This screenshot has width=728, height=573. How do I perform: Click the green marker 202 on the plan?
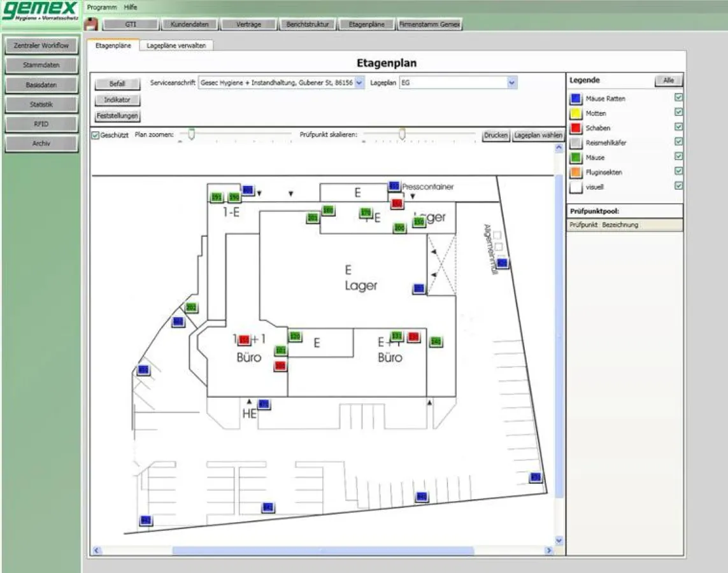(191, 308)
